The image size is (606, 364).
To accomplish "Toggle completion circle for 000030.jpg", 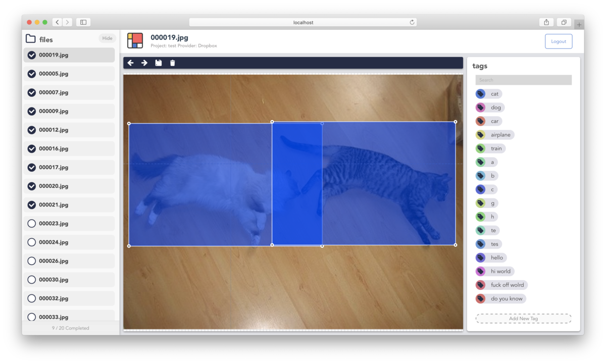I will click(32, 280).
